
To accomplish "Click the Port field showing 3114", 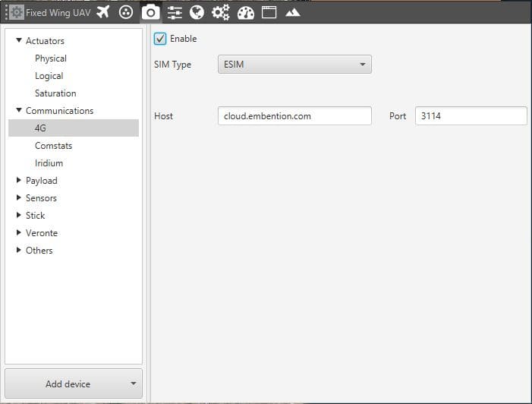I will point(471,116).
